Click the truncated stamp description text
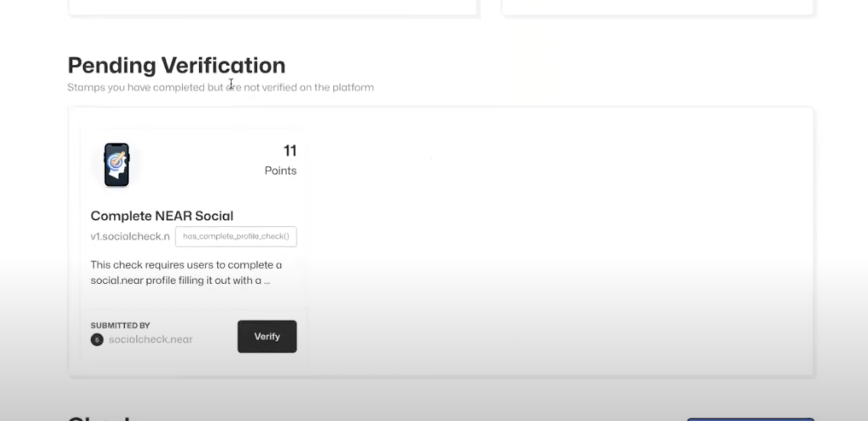Image resolution: width=868 pixels, height=421 pixels. (x=186, y=273)
